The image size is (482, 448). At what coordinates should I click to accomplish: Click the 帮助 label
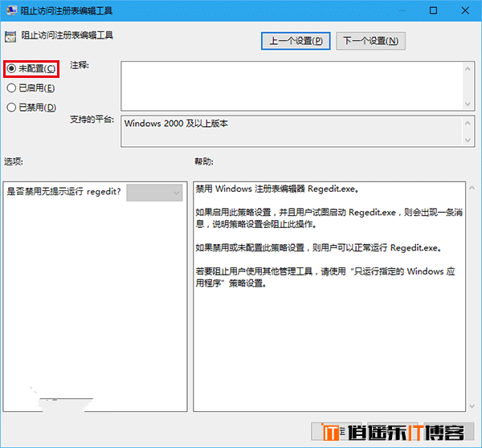[x=204, y=161]
